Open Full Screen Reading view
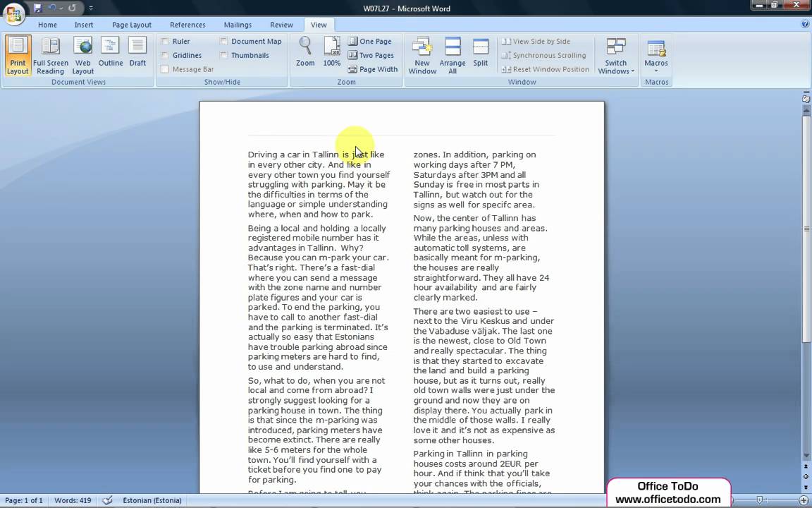812x508 pixels. coord(50,56)
